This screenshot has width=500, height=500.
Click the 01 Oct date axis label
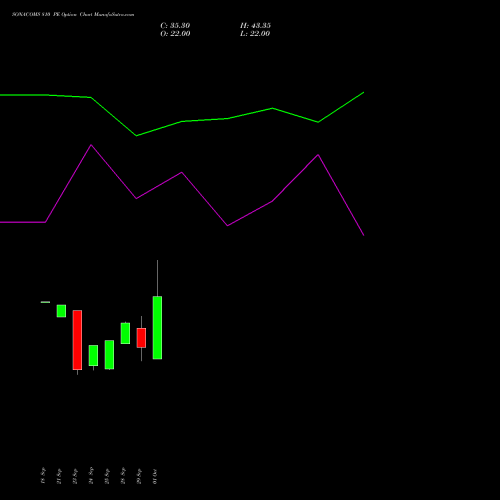click(x=155, y=476)
